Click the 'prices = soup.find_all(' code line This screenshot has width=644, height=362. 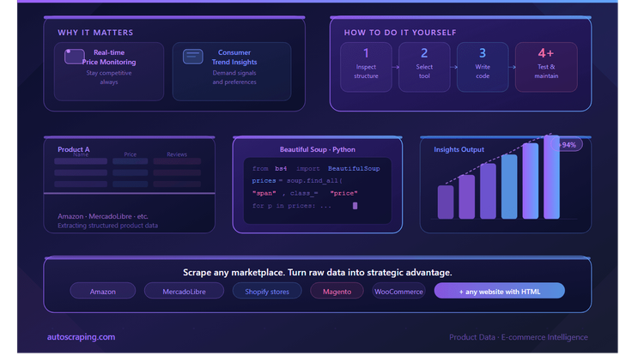pos(297,181)
